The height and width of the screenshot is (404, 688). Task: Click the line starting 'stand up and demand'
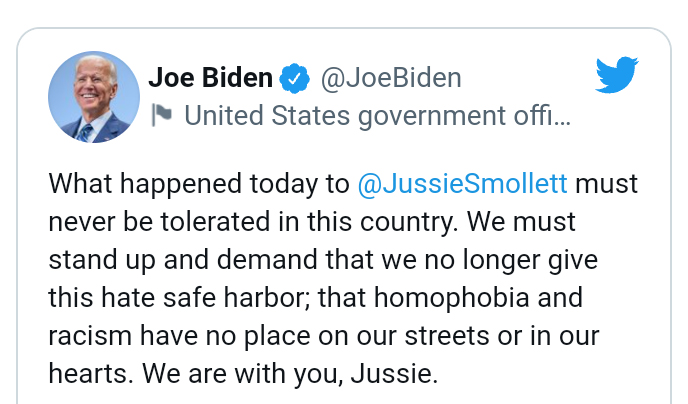pos(323,260)
